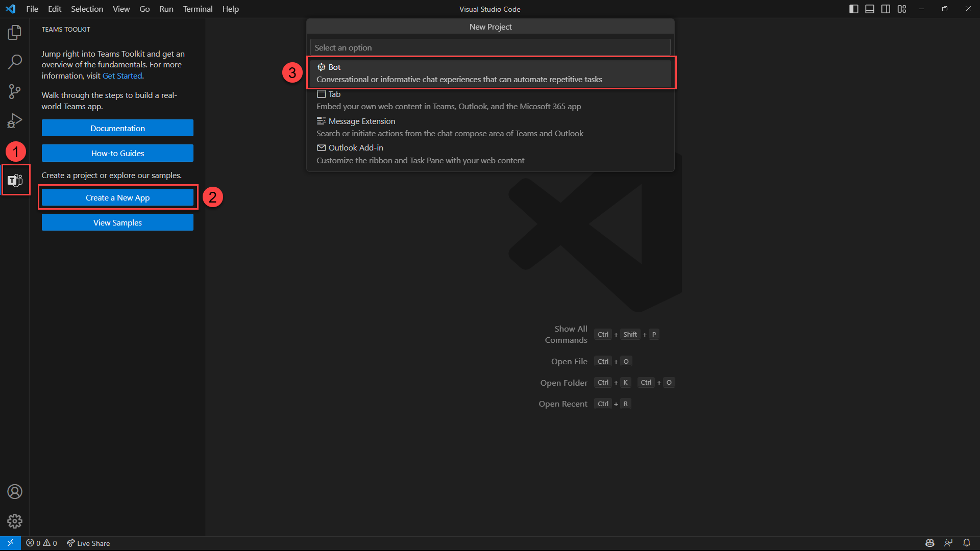Click the Documentation button
This screenshot has width=980, height=551.
tap(117, 128)
